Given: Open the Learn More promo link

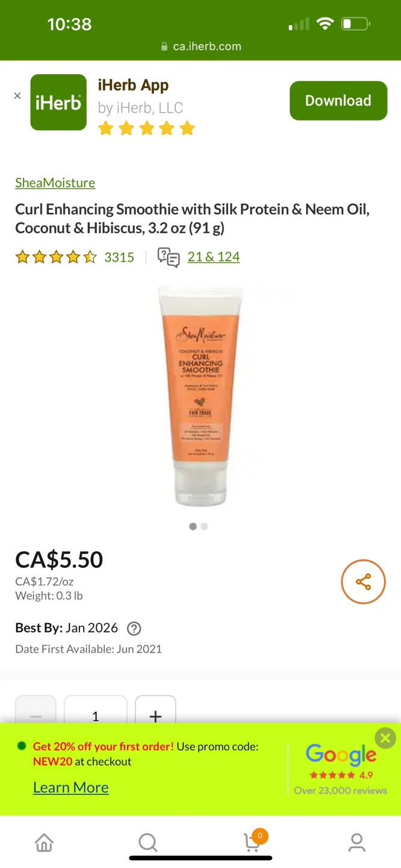Looking at the screenshot, I should [x=71, y=787].
